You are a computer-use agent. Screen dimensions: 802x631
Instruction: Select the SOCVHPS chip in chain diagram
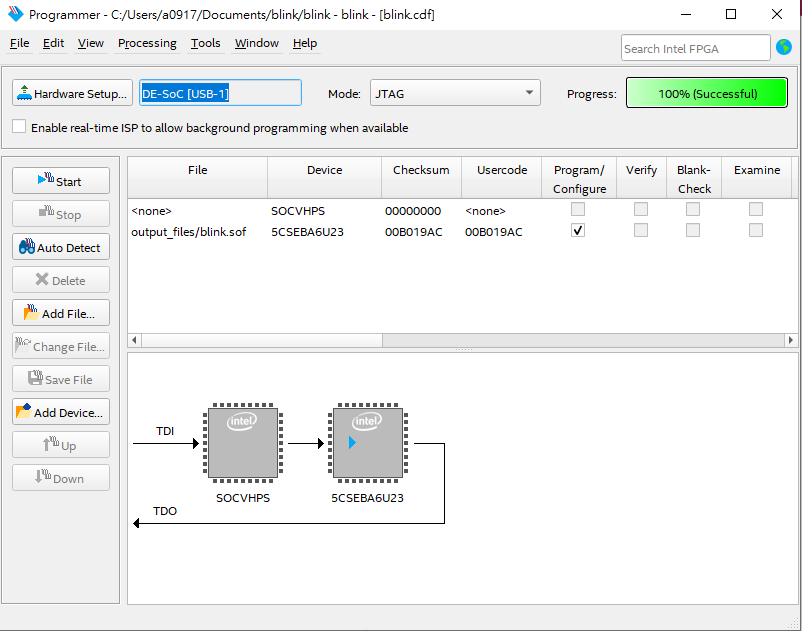point(242,442)
